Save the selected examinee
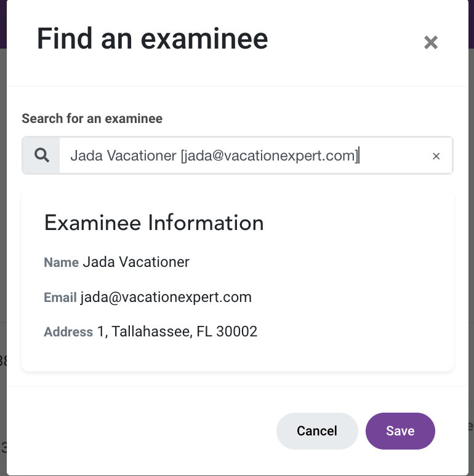Screen dimensions: 474x476 click(400, 430)
